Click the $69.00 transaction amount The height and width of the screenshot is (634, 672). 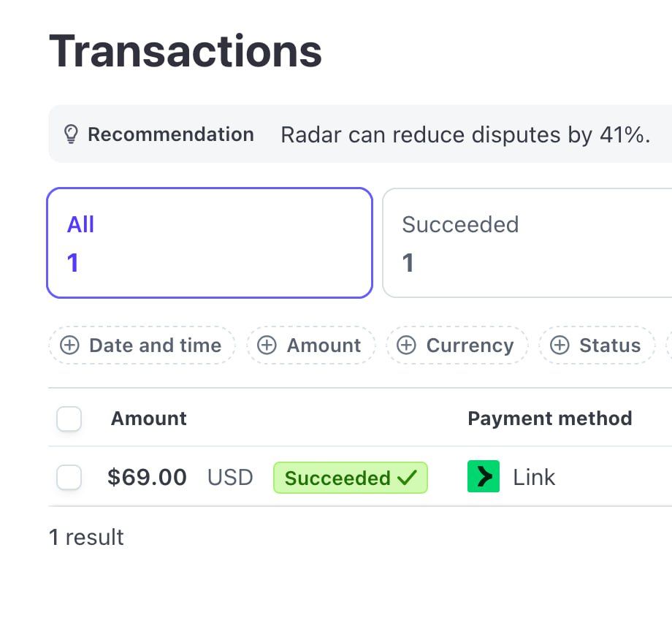pyautogui.click(x=147, y=478)
